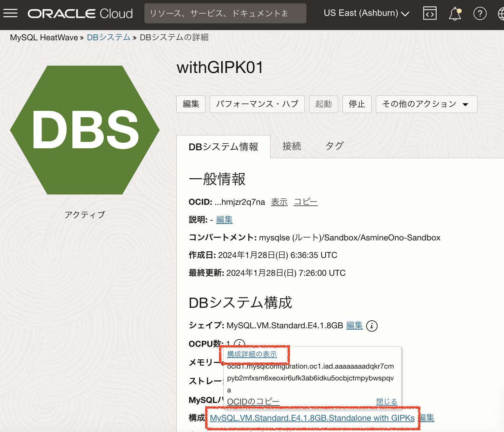Switch to the タグ tab
The width and height of the screenshot is (504, 432).
[335, 146]
